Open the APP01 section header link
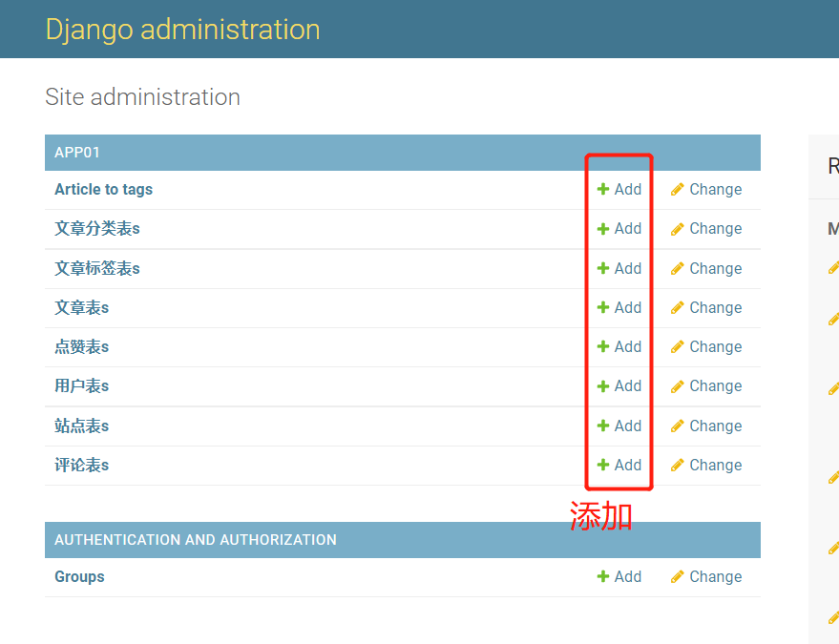The width and height of the screenshot is (839, 644). (77, 153)
